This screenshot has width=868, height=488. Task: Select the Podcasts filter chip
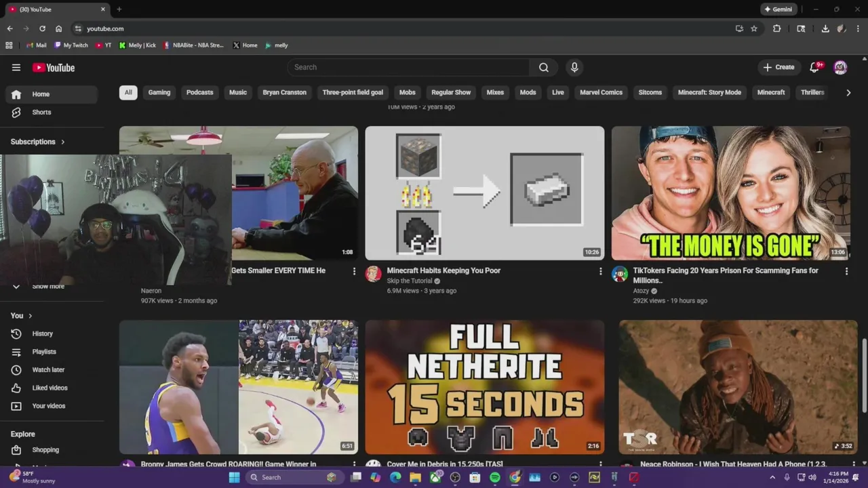pyautogui.click(x=199, y=92)
